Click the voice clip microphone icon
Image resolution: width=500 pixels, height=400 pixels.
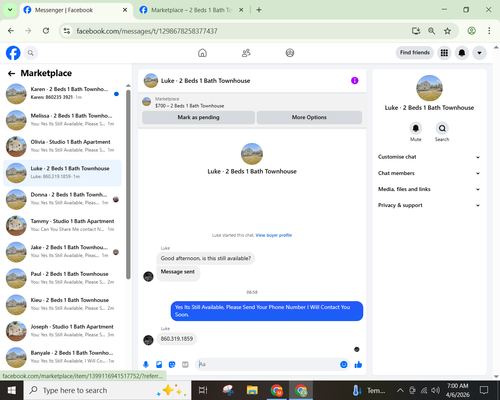point(146,365)
